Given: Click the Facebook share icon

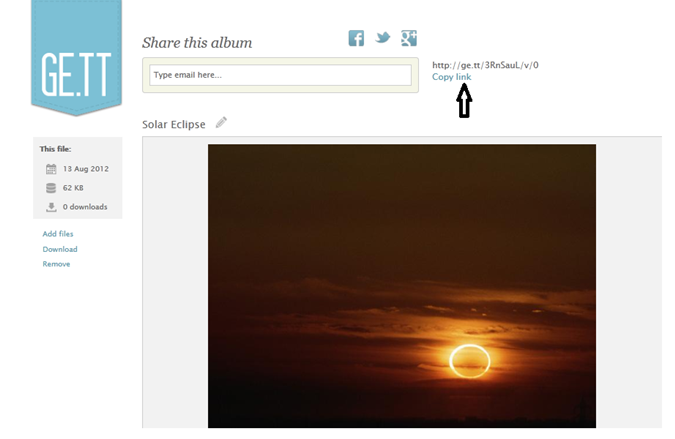Looking at the screenshot, I should click(356, 38).
